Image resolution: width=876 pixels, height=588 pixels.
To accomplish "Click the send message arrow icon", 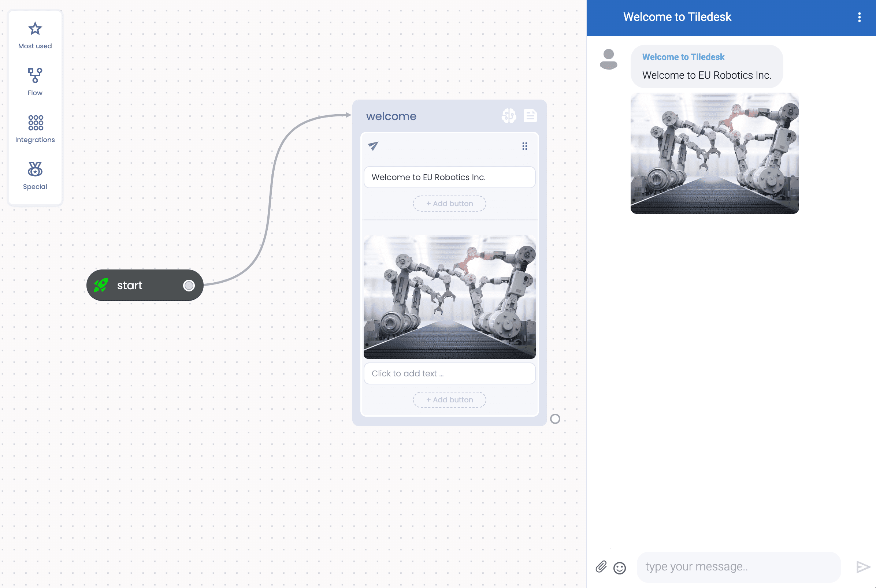I will [x=863, y=567].
